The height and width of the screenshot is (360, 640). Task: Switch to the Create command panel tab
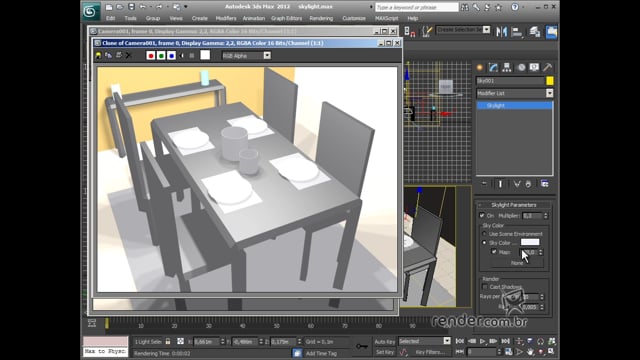pos(480,67)
